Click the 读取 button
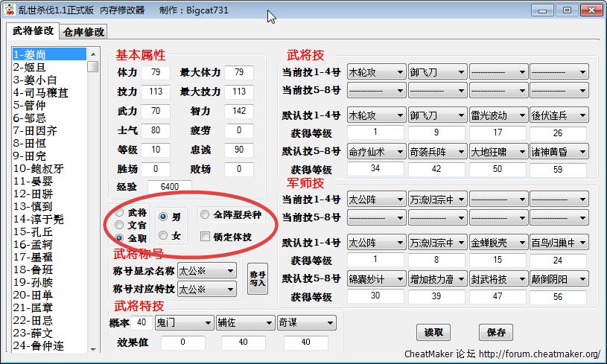Screen dimensions: 607x364 click(x=433, y=332)
